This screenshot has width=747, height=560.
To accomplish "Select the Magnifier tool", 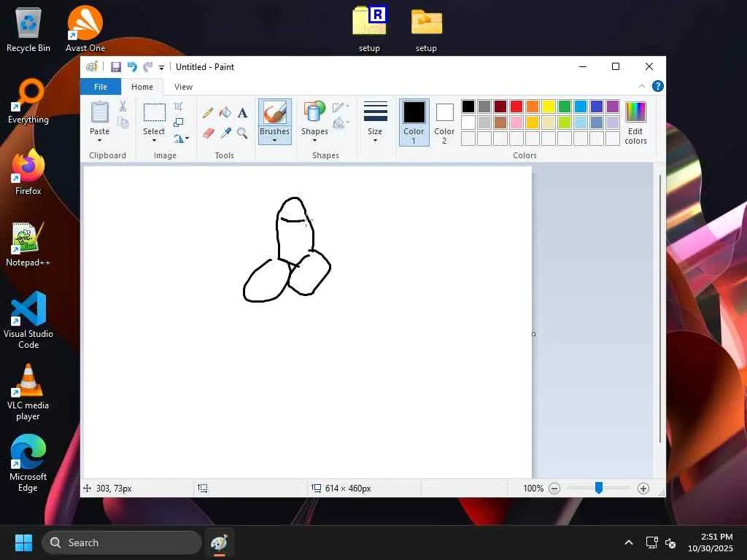I will point(242,133).
